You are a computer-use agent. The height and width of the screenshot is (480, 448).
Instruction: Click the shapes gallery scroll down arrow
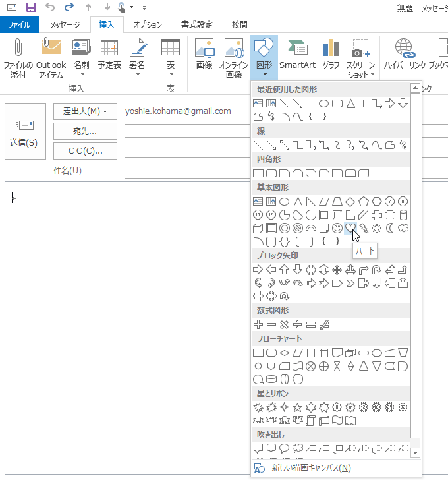click(415, 452)
